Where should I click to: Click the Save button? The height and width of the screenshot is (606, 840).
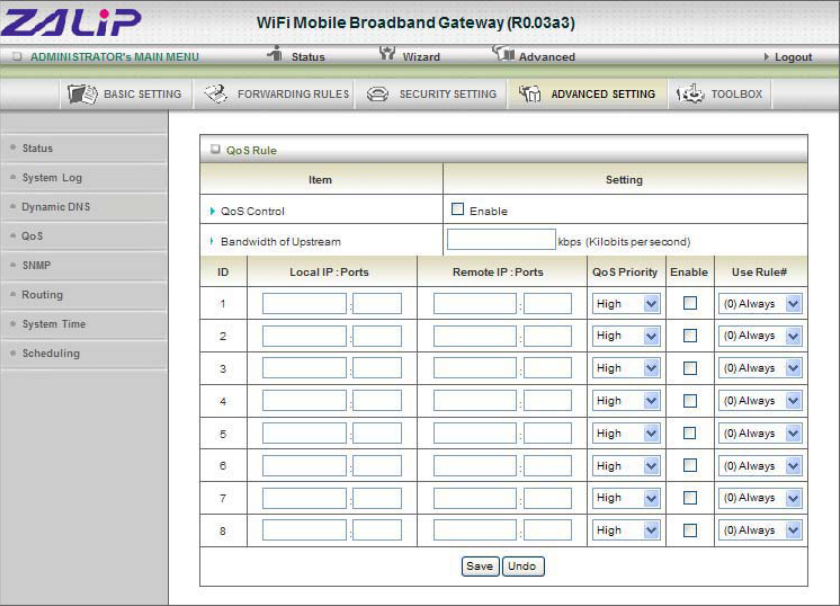pos(479,566)
